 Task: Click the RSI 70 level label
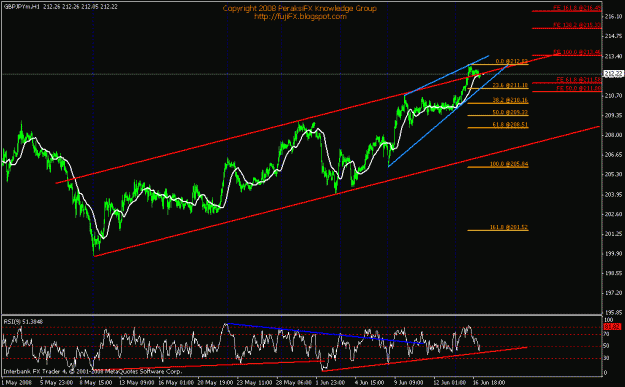[x=607, y=334]
